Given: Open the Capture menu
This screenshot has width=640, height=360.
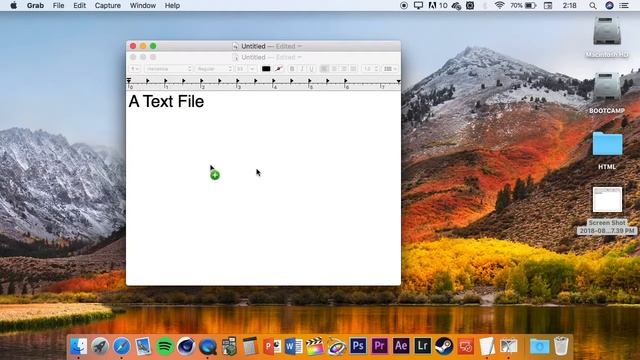Looking at the screenshot, I should pos(108,6).
